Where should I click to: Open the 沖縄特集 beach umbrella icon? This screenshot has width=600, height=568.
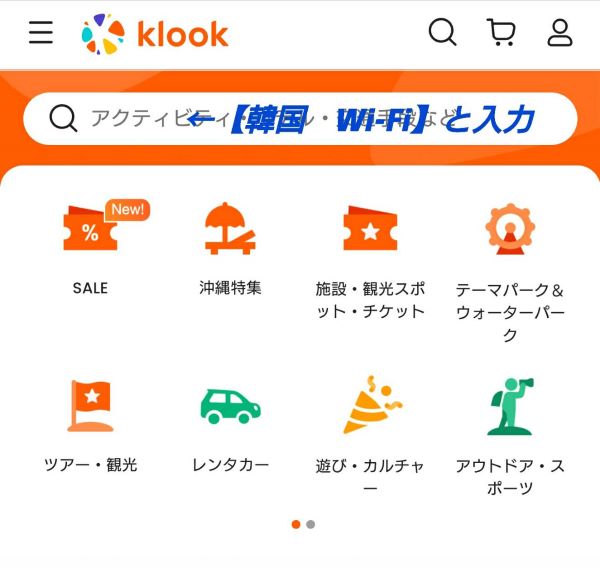(x=230, y=228)
